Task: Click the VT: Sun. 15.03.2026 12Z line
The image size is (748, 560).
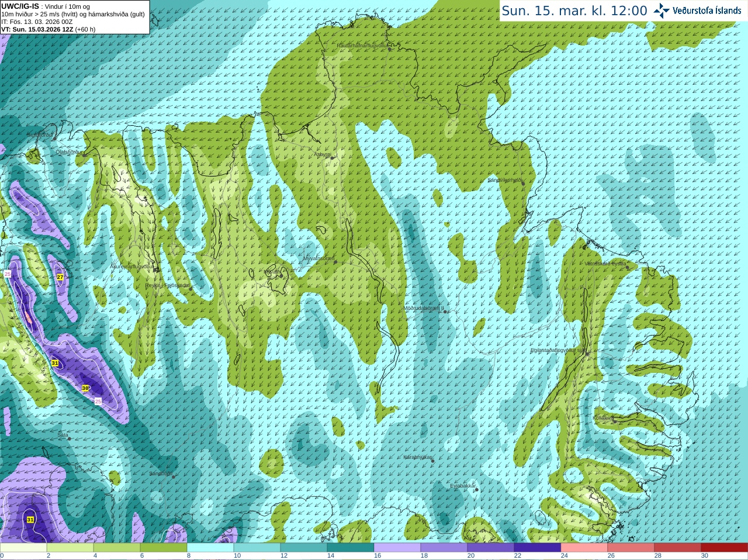Action: (48, 29)
